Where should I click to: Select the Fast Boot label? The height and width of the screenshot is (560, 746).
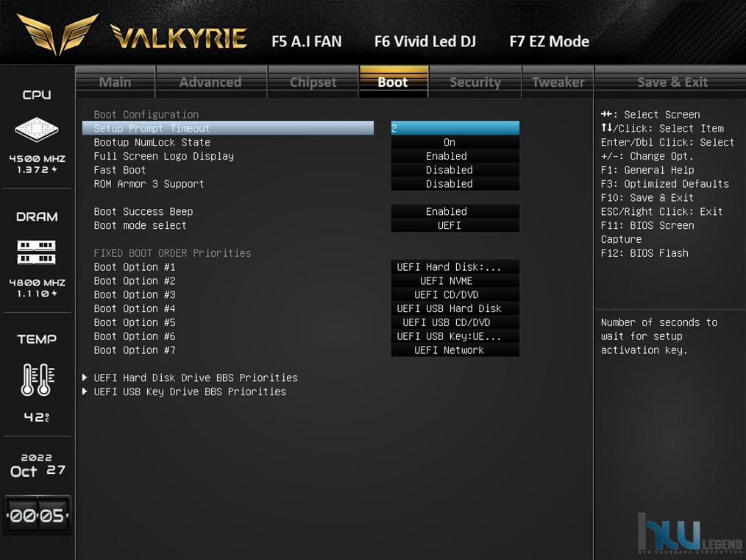(119, 170)
